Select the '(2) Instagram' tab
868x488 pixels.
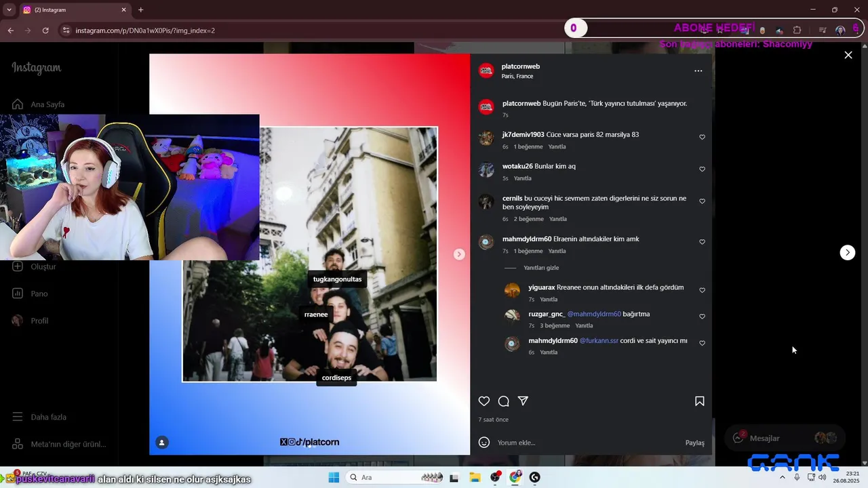(x=73, y=9)
